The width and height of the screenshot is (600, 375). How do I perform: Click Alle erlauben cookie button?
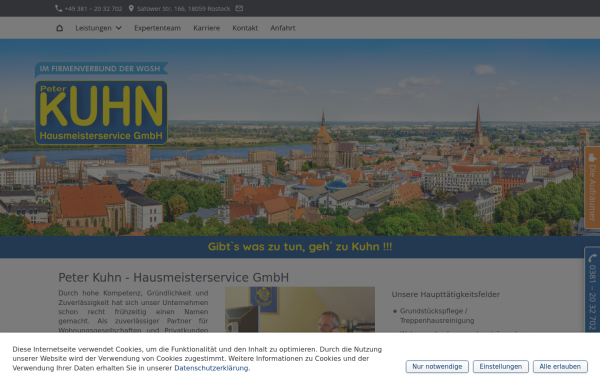click(x=560, y=367)
